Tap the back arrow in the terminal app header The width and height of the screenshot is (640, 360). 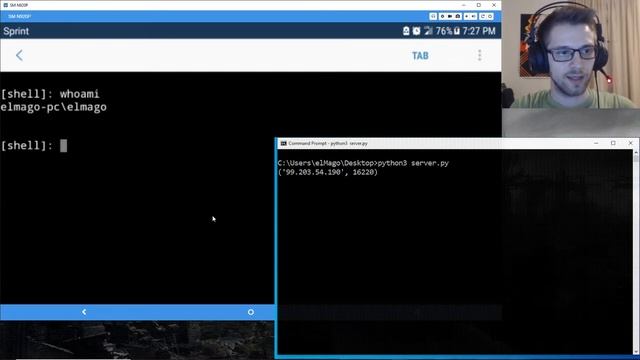pyautogui.click(x=19, y=56)
